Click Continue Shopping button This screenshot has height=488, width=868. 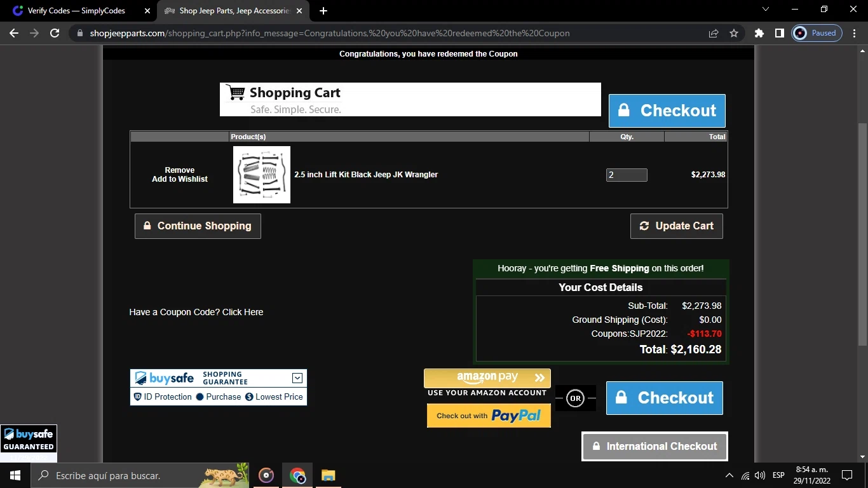coord(198,226)
